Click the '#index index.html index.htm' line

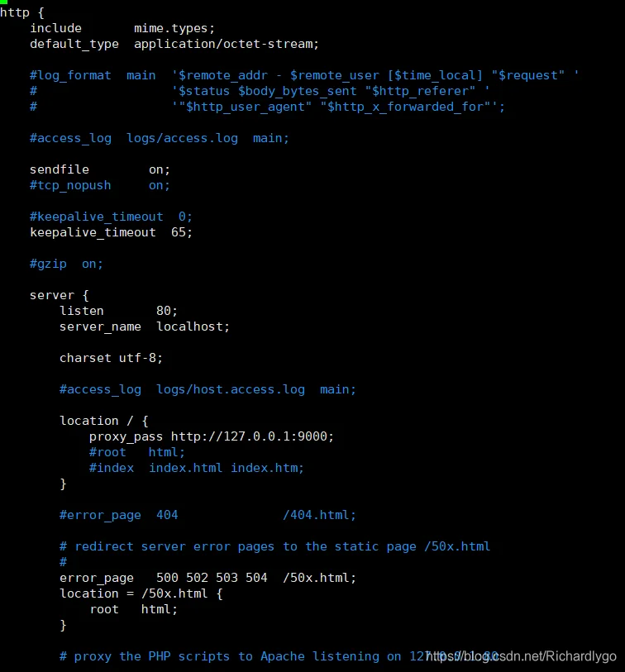(196, 468)
